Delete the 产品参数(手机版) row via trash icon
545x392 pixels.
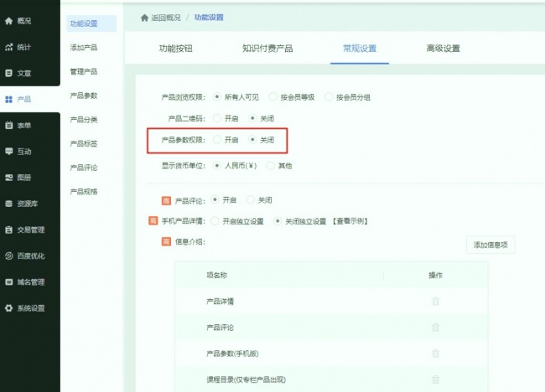(435, 353)
